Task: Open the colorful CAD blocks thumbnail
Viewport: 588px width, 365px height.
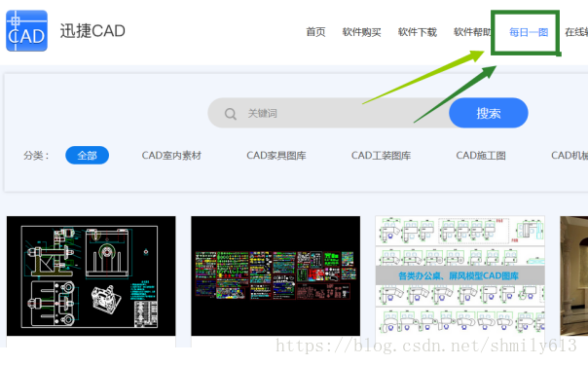Action: 276,275
